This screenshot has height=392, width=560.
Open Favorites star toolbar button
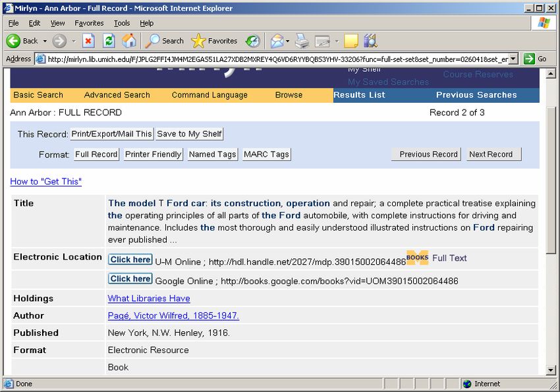pos(214,41)
